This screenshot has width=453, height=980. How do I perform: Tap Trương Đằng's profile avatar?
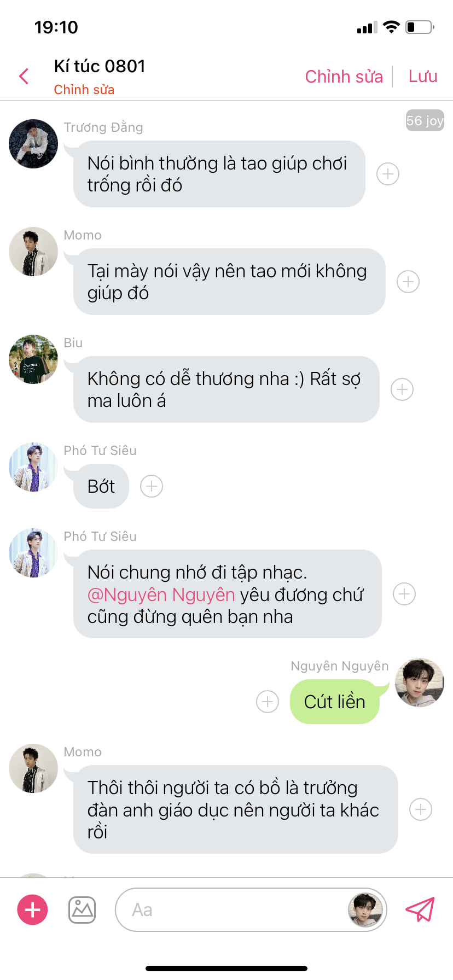click(33, 144)
